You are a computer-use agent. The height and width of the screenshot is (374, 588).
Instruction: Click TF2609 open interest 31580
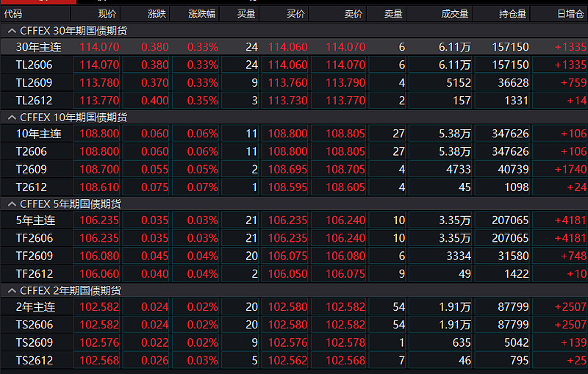point(513,256)
